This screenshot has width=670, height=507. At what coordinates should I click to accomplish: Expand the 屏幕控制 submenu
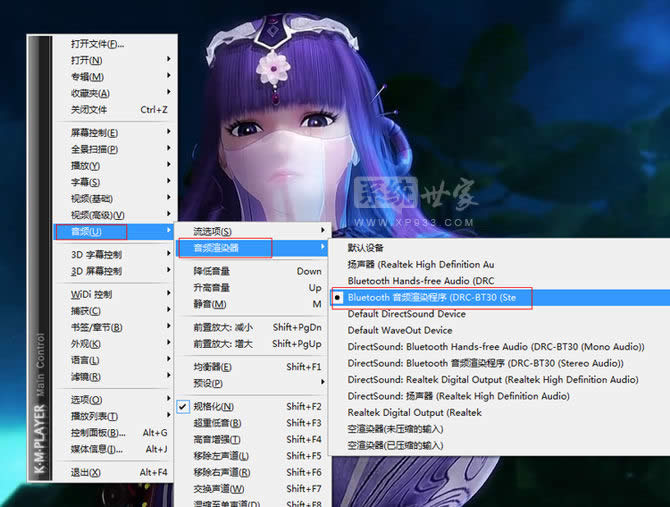click(95, 133)
